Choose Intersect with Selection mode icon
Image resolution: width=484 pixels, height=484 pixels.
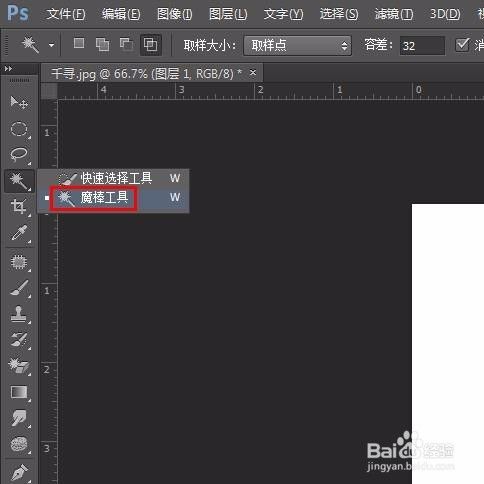151,44
